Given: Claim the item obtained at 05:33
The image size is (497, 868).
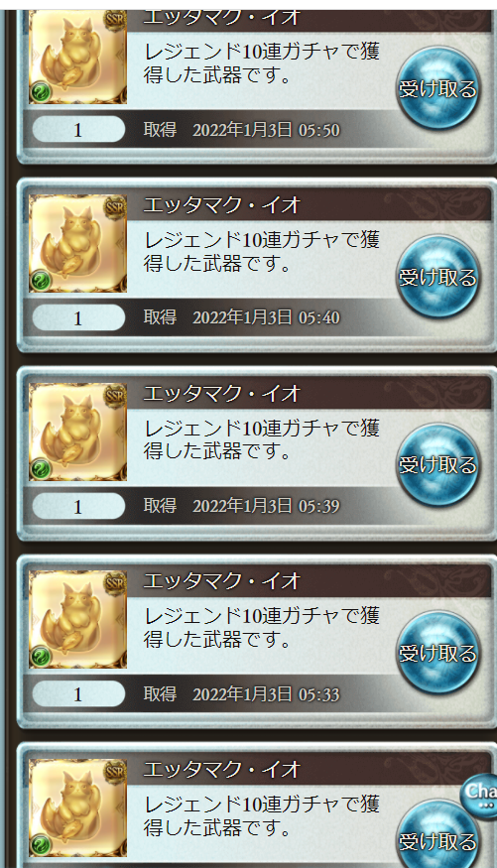Looking at the screenshot, I should coord(437,653).
